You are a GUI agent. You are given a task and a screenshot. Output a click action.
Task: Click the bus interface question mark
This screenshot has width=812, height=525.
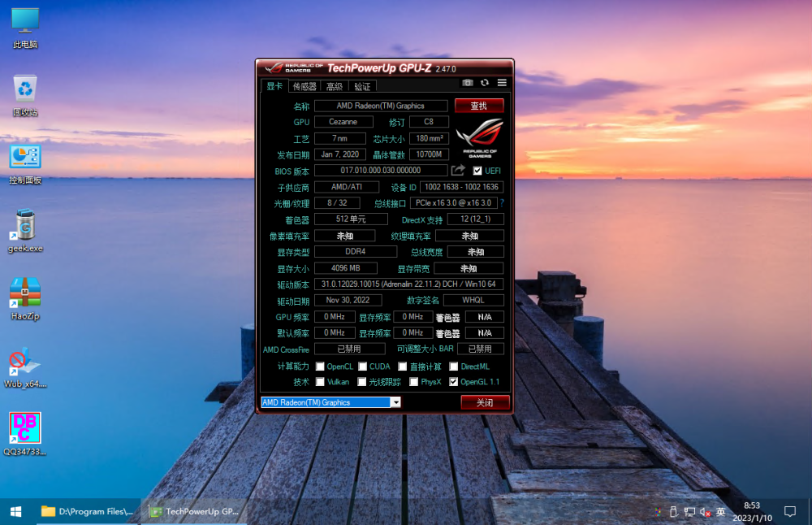pos(502,202)
